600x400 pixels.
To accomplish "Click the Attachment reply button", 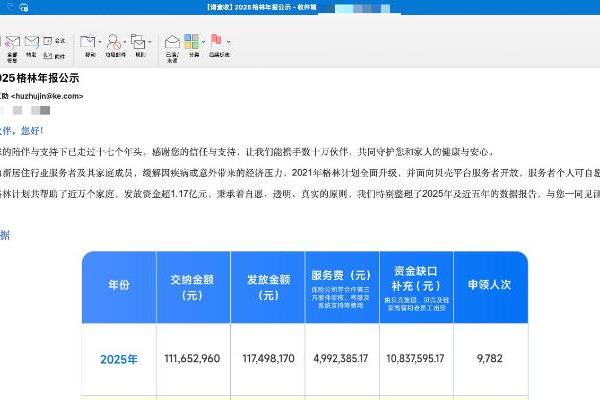I will tap(54, 56).
